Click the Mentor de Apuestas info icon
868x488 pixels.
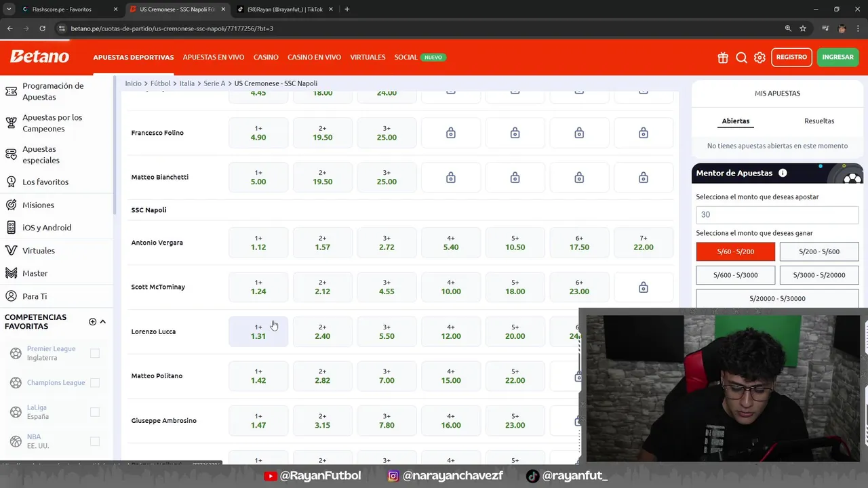[x=783, y=173]
